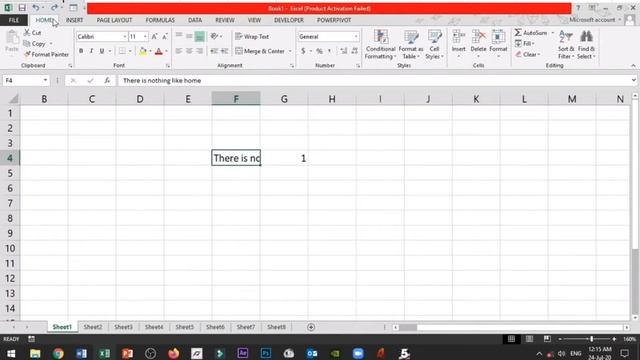This screenshot has height=360, width=640.
Task: Click the Redo arrow icon
Action: pyautogui.click(x=54, y=8)
